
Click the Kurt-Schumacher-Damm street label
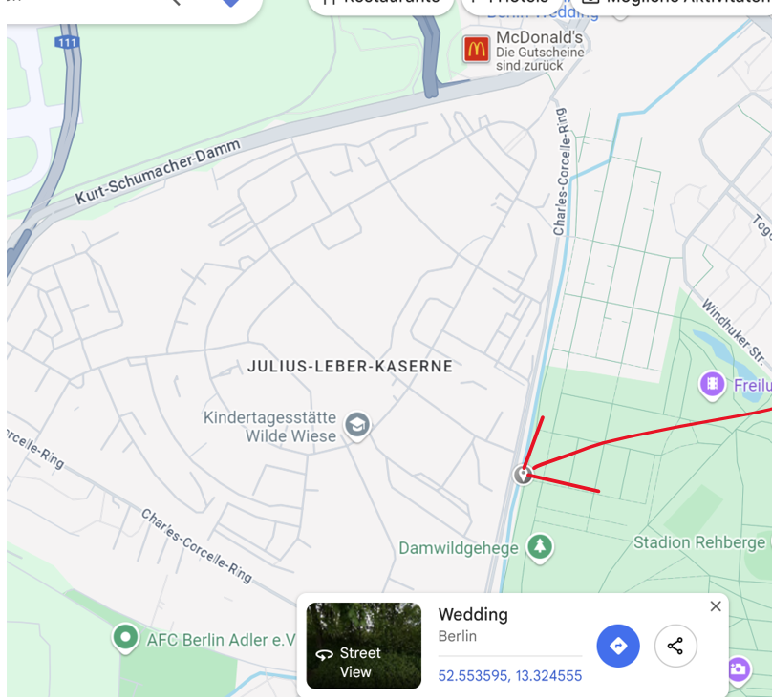click(x=158, y=171)
